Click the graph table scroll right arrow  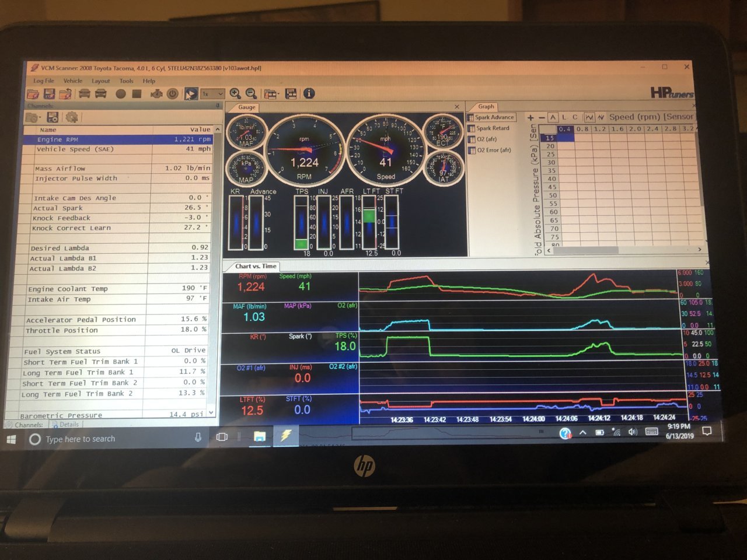(700, 249)
